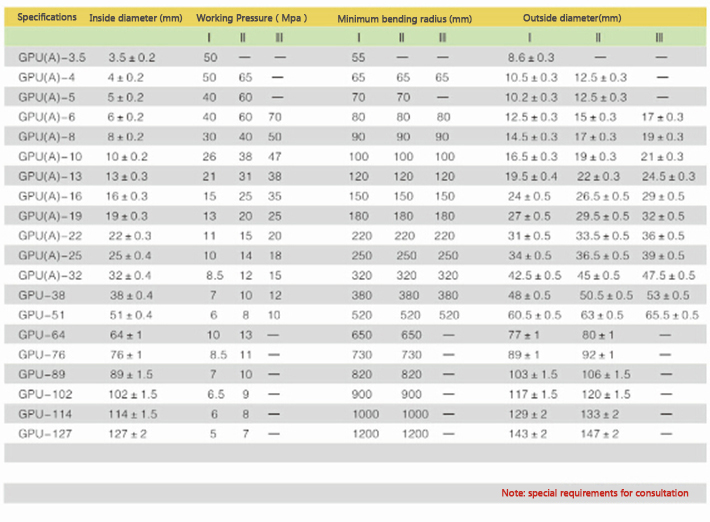Click the 'Minimum bending radius (mm)' header
This screenshot has height=522, width=710.
point(404,19)
